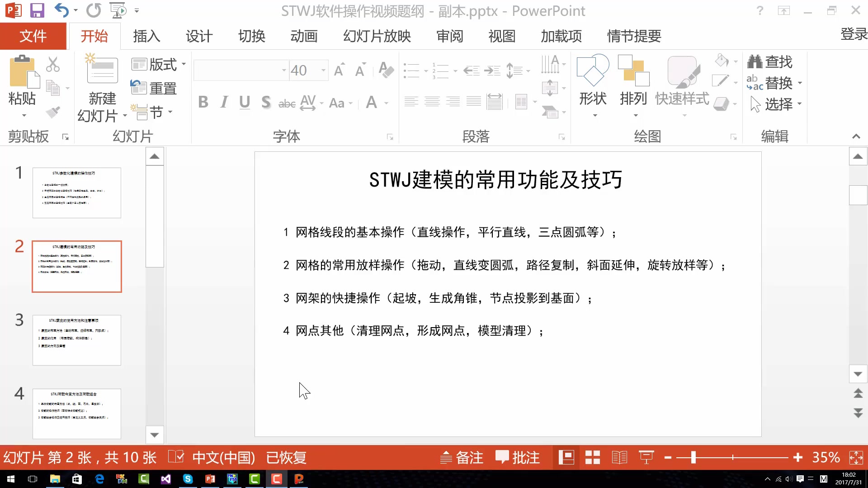868x488 pixels.
Task: Click the Redo/Repeat icon
Action: click(94, 10)
